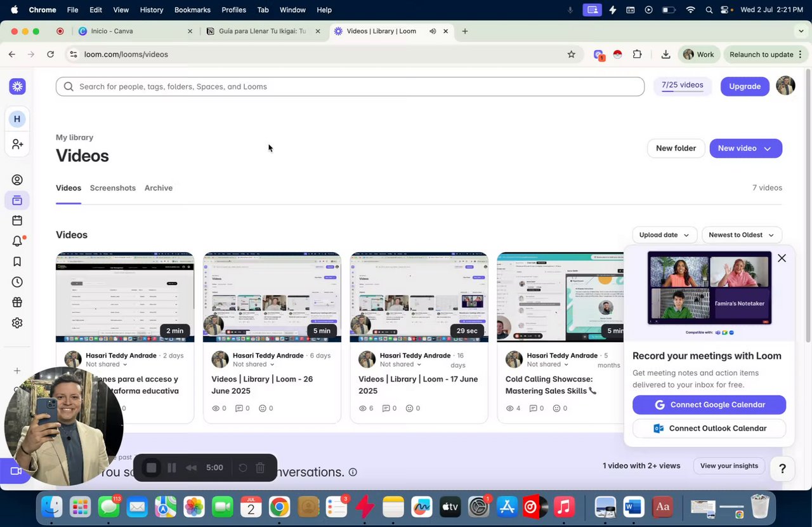The height and width of the screenshot is (527, 812).
Task: Switch to the Screenshots tab
Action: (x=113, y=188)
